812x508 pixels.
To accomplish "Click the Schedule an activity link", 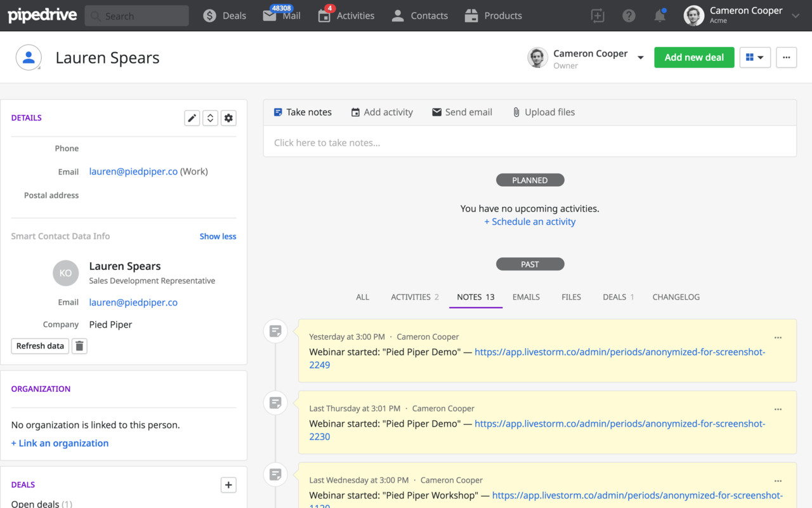I will [x=530, y=222].
